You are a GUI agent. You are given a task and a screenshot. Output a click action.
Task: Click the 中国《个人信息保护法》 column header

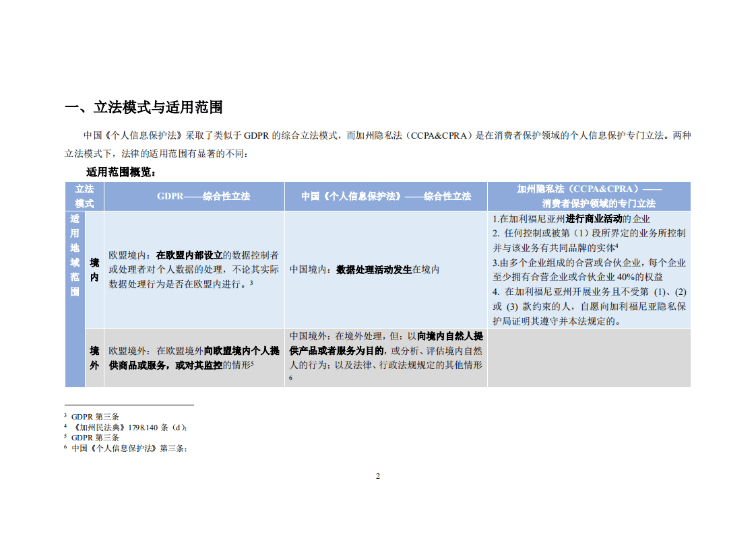pyautogui.click(x=386, y=197)
